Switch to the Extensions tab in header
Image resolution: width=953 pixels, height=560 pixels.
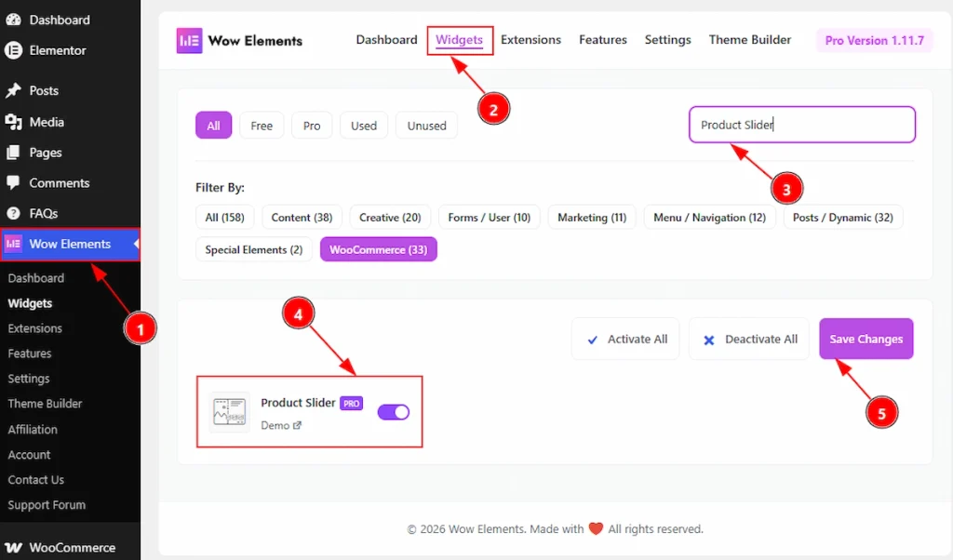(530, 39)
